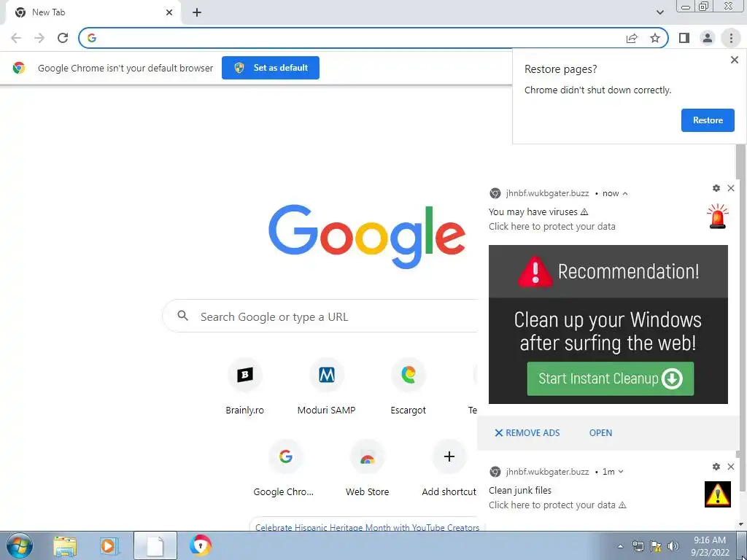Close the 'Clean junk files' notification
Image resolution: width=747 pixels, height=560 pixels.
tap(731, 467)
